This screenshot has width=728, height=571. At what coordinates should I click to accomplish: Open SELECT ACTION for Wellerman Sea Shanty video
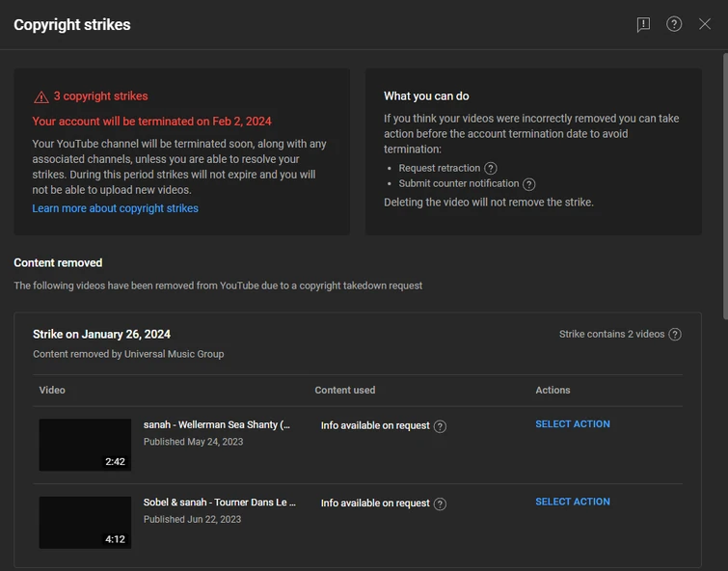(573, 424)
